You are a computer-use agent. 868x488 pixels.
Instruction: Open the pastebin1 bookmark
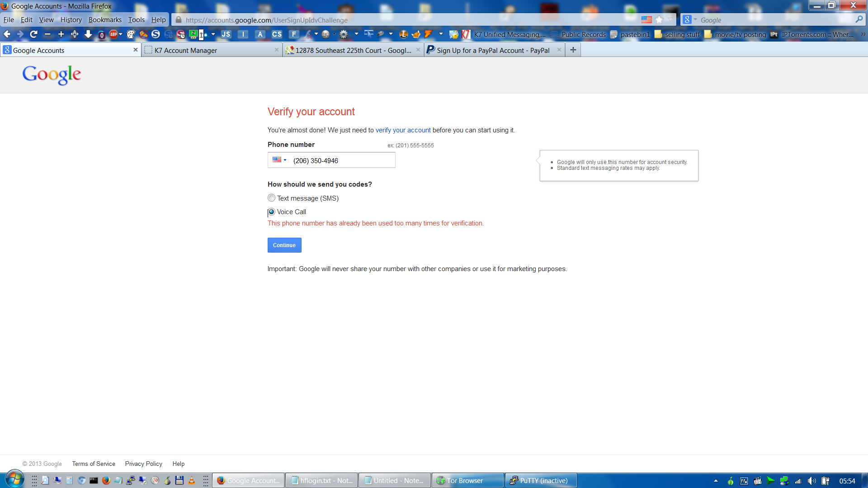[630, 34]
